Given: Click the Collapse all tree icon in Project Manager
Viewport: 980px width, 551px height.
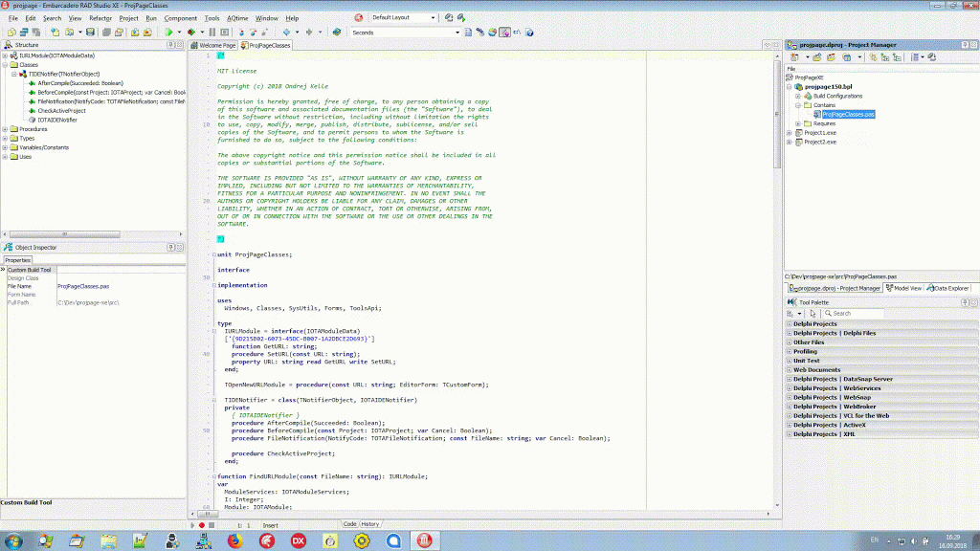Looking at the screenshot, I should click(897, 56).
